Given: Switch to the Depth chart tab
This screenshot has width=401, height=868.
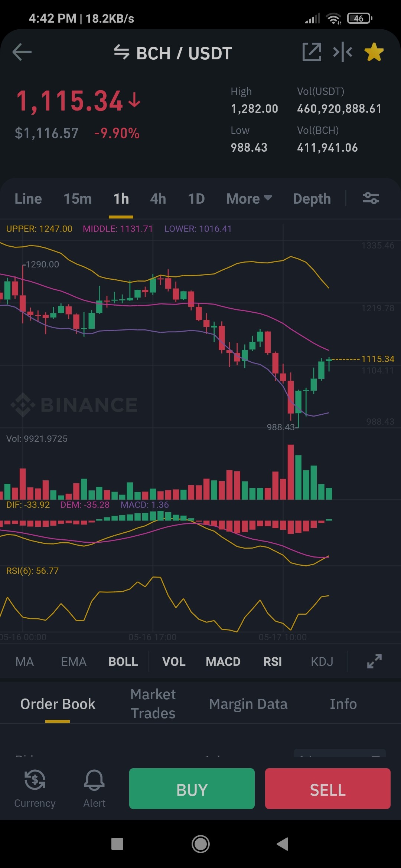Looking at the screenshot, I should 312,199.
